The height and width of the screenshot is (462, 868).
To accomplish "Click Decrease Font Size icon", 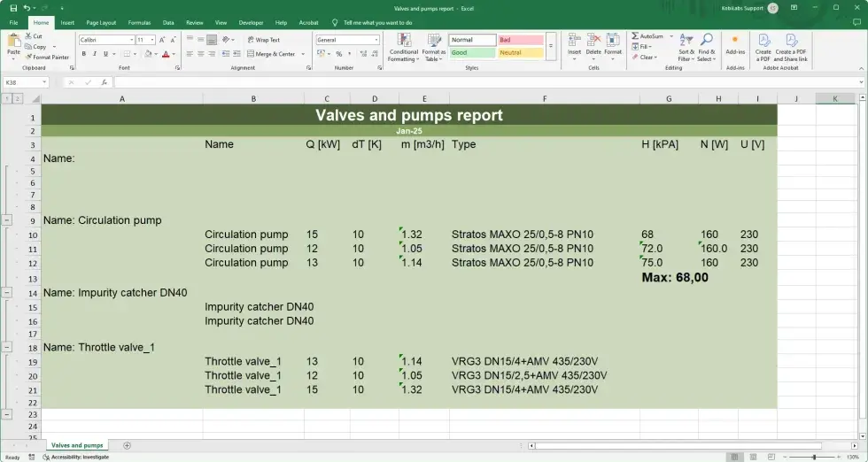I will pos(173,40).
